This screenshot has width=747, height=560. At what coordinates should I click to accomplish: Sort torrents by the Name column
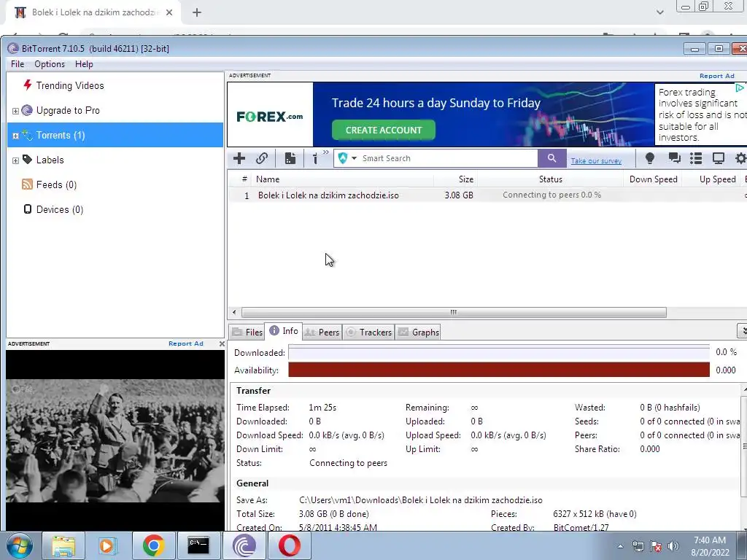[x=343, y=179]
